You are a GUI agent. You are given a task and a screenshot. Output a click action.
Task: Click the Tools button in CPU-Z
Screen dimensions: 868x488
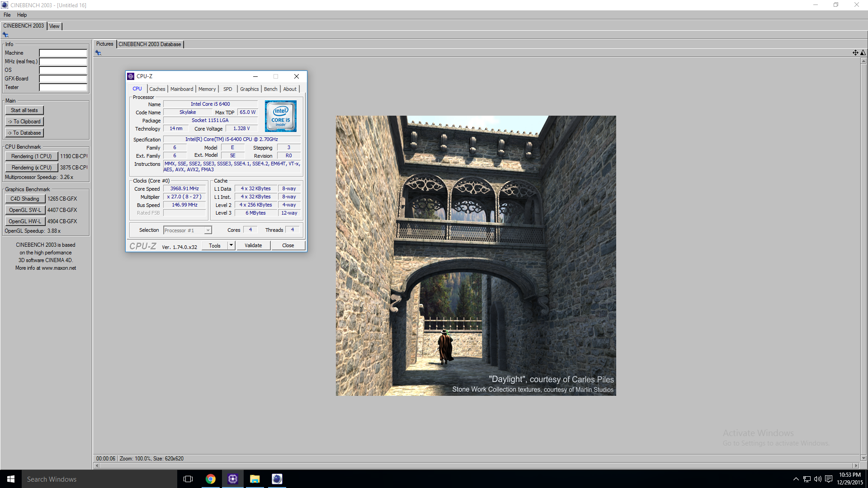[x=215, y=246]
